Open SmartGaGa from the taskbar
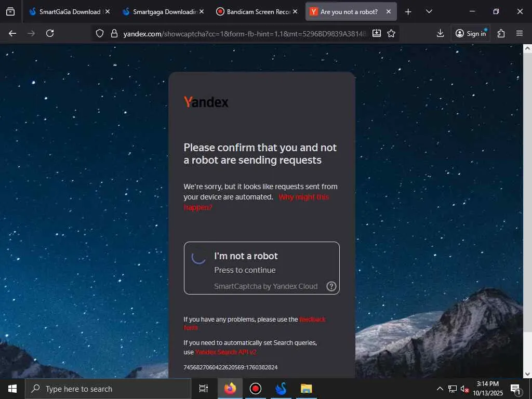The image size is (532, 399). pos(281,389)
